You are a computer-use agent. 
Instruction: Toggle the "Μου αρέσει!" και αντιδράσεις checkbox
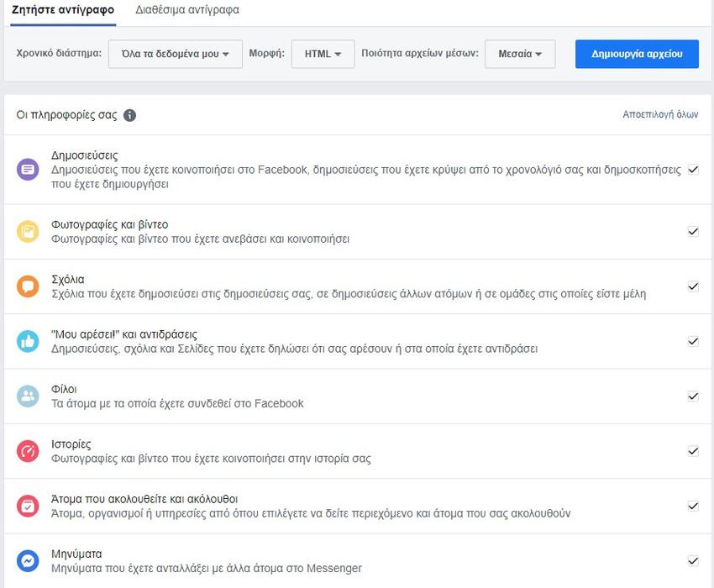(693, 341)
